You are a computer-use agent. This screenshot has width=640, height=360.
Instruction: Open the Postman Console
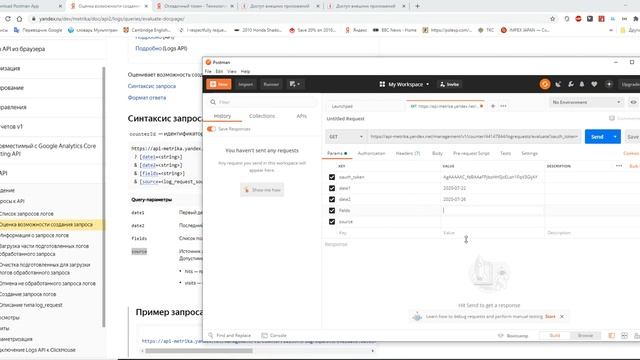point(274,336)
